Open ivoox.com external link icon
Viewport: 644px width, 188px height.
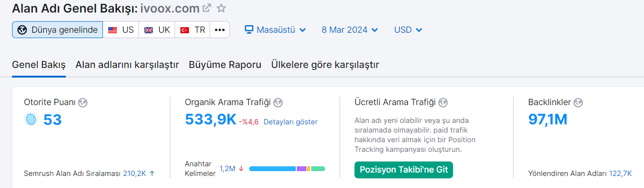coord(207,8)
